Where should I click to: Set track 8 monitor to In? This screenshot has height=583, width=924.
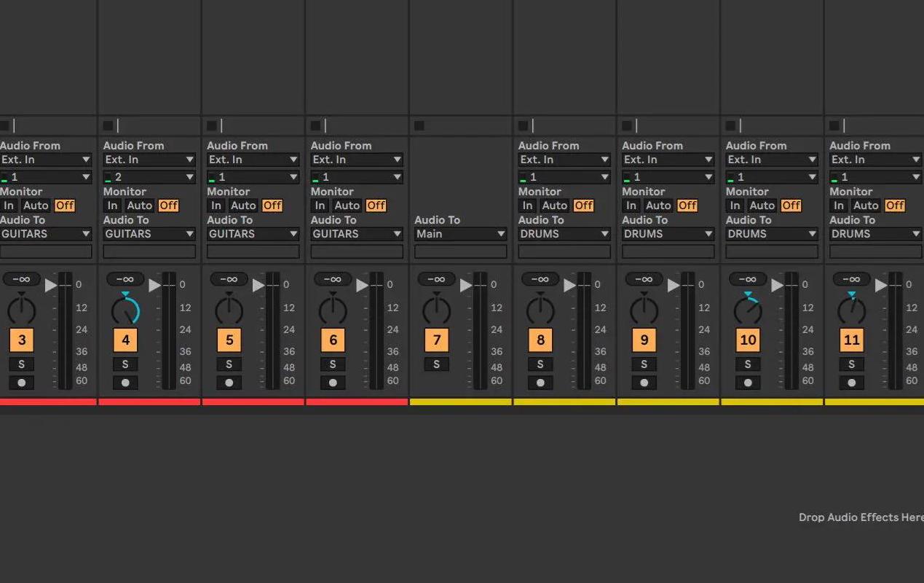(527, 206)
